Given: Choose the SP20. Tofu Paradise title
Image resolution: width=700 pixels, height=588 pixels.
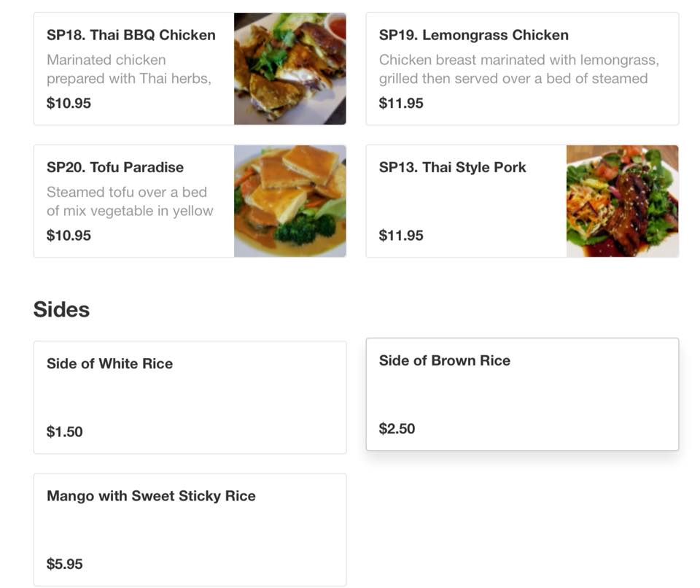Looking at the screenshot, I should click(115, 167).
